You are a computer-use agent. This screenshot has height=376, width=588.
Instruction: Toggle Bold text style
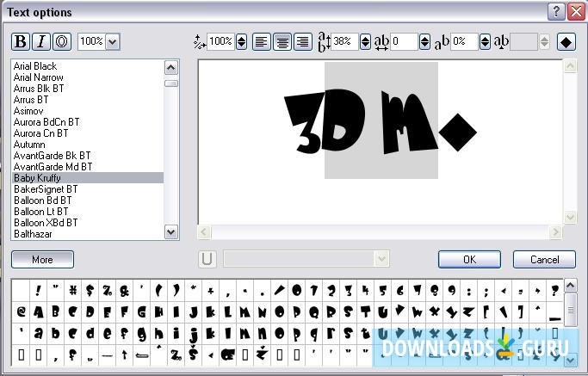pyautogui.click(x=21, y=41)
